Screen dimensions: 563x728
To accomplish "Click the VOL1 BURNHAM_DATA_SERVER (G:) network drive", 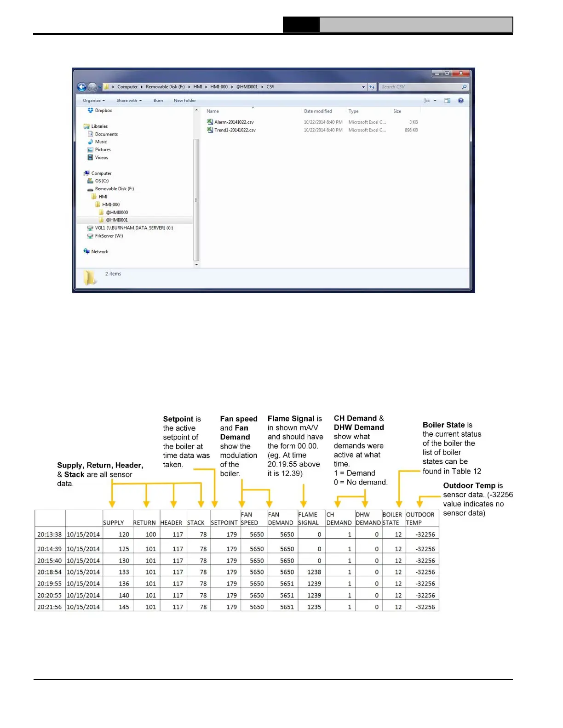I will pyautogui.click(x=134, y=228).
